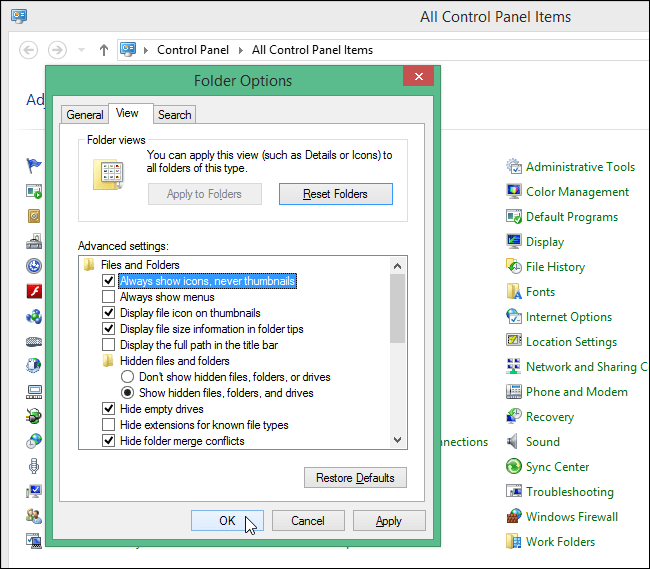This screenshot has width=650, height=569.
Task: Click the address bar path field
Action: 400,50
